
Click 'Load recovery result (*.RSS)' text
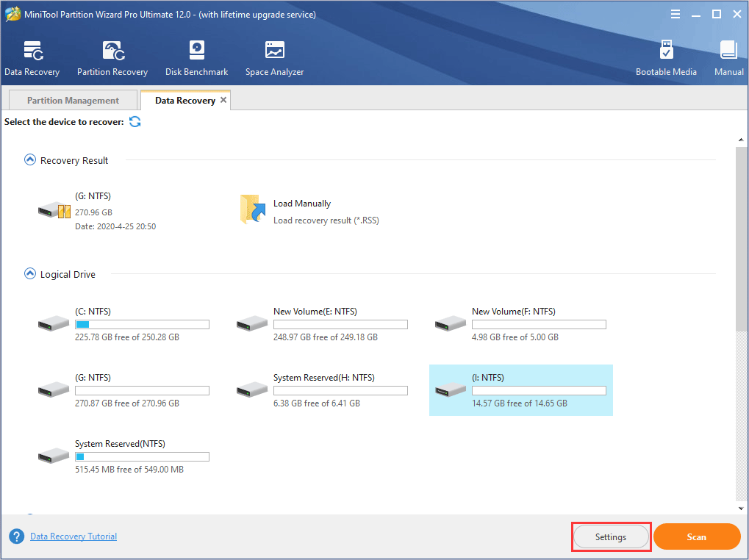coord(326,220)
